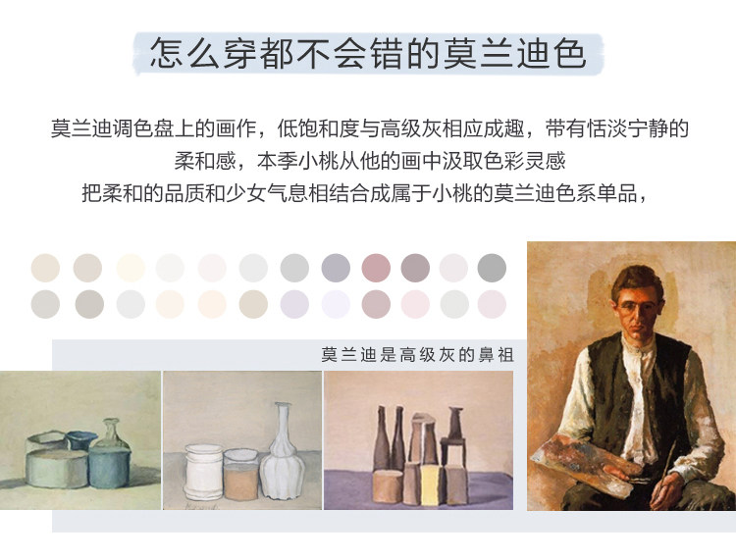Pick the warm taupe gray swatch in the second row

click(x=89, y=304)
